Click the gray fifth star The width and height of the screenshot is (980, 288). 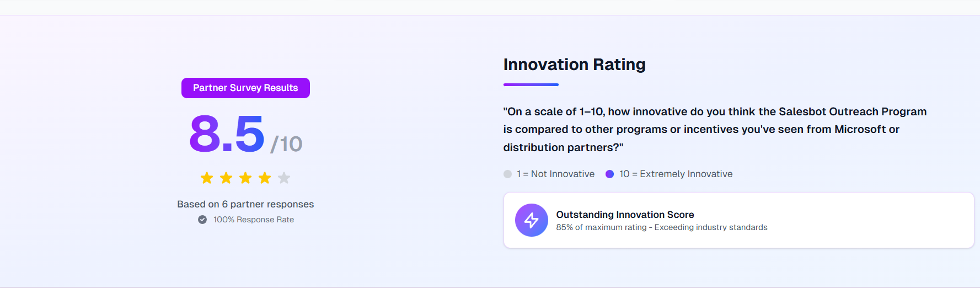[284, 178]
